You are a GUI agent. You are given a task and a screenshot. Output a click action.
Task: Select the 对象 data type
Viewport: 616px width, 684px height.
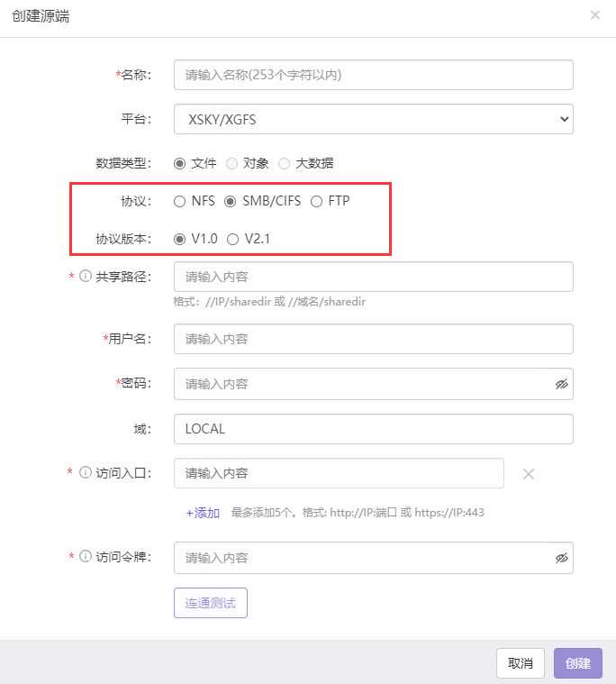tap(232, 163)
